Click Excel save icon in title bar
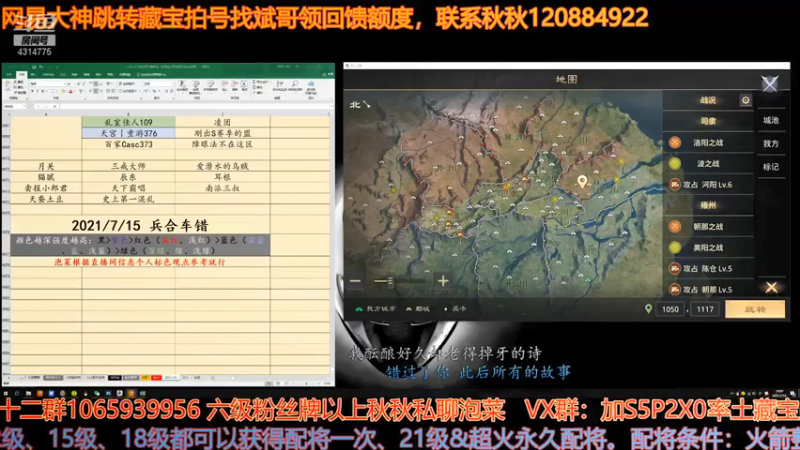The image size is (800, 450). tap(34, 66)
